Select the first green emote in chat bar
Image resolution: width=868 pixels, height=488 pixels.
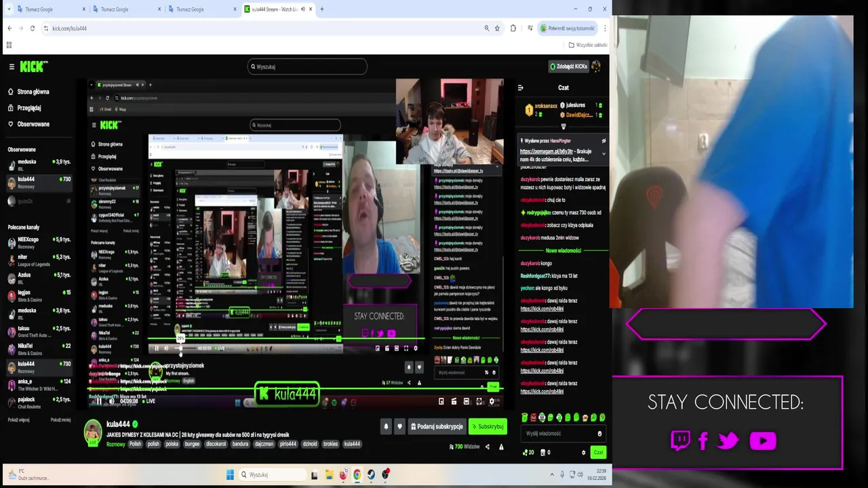(524, 418)
